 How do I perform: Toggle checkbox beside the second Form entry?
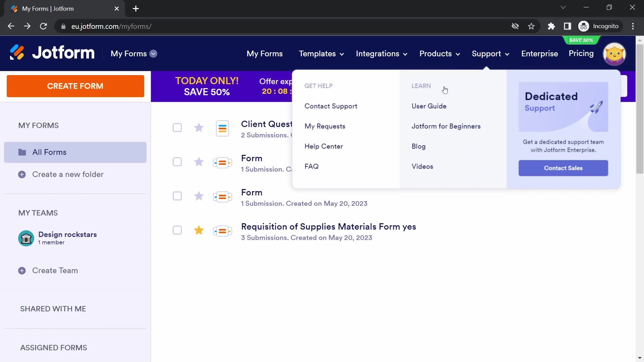(177, 196)
